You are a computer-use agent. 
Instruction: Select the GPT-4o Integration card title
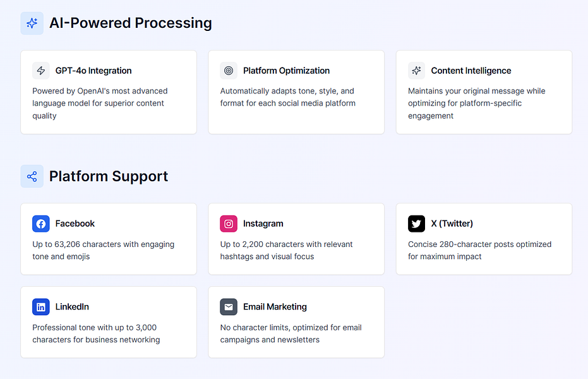[x=93, y=71]
